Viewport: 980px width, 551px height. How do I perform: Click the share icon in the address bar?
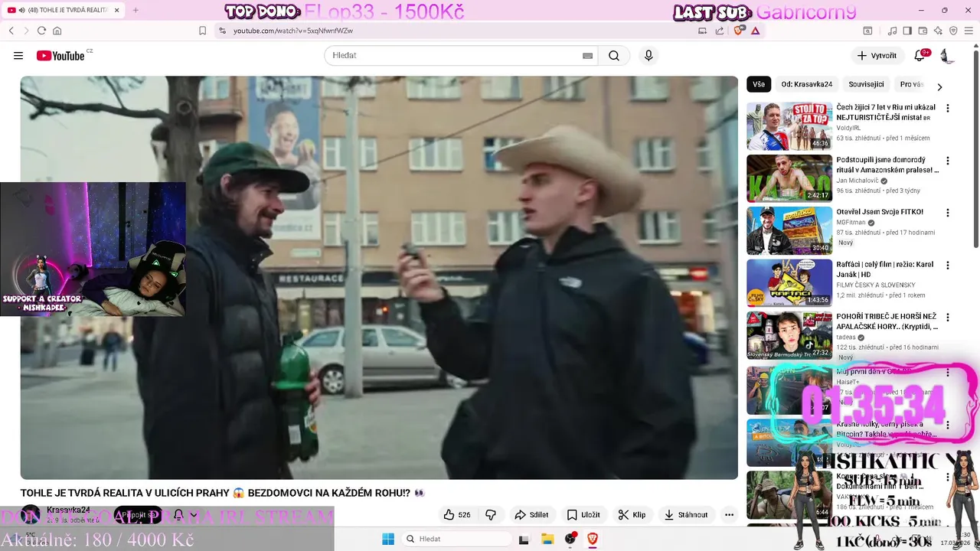tap(720, 31)
